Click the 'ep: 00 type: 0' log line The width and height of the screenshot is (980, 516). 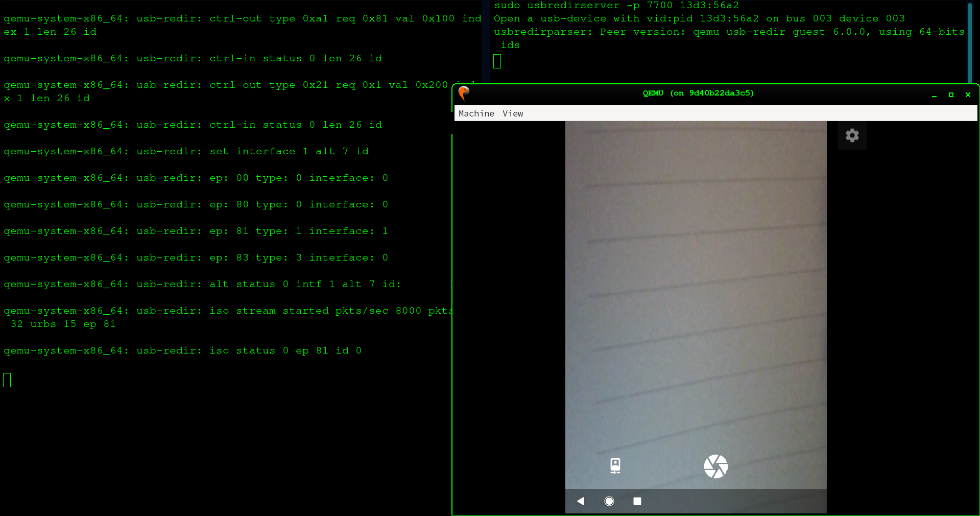click(196, 178)
